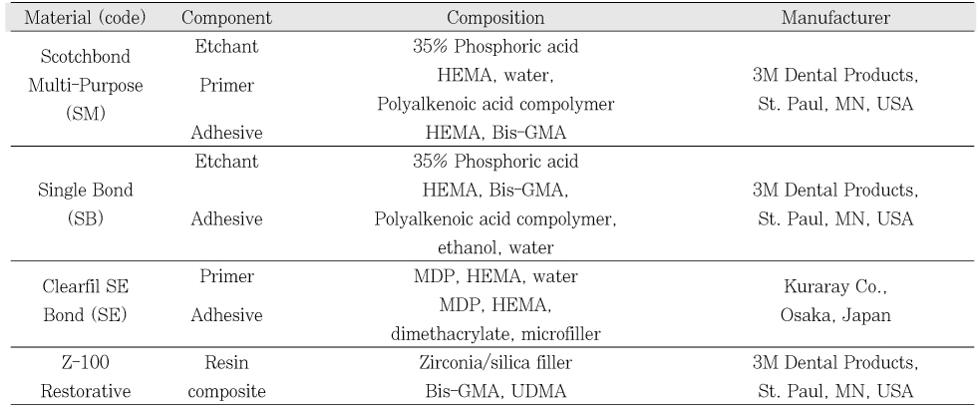Click the Adhesive cell in Clearfil SE row
The image size is (980, 407).
point(227,315)
